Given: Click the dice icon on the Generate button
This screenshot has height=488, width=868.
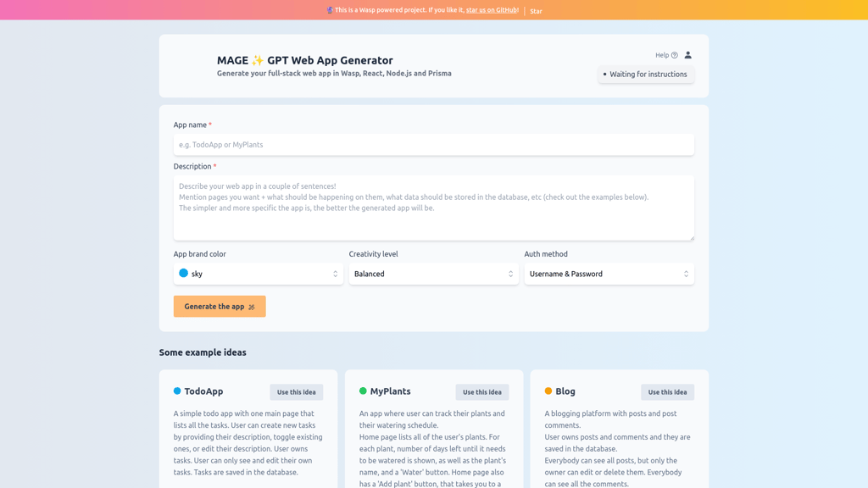Looking at the screenshot, I should 250,306.
